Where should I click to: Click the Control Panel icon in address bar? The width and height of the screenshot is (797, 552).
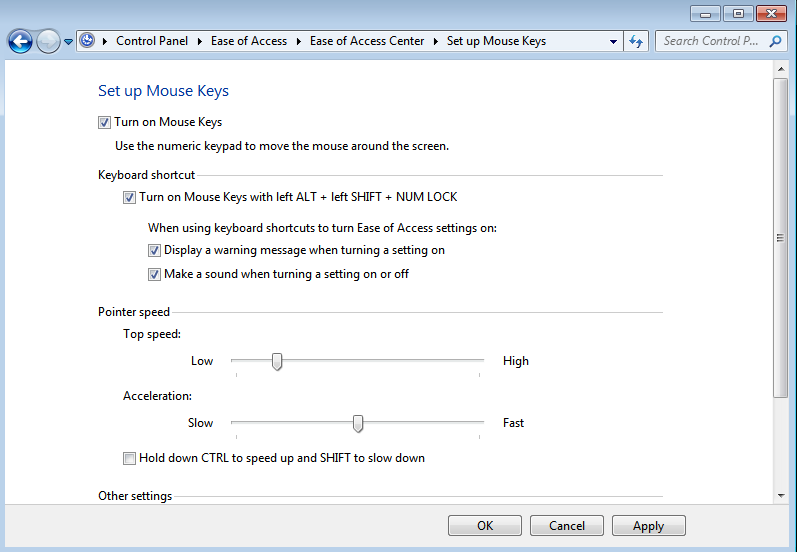pos(87,40)
